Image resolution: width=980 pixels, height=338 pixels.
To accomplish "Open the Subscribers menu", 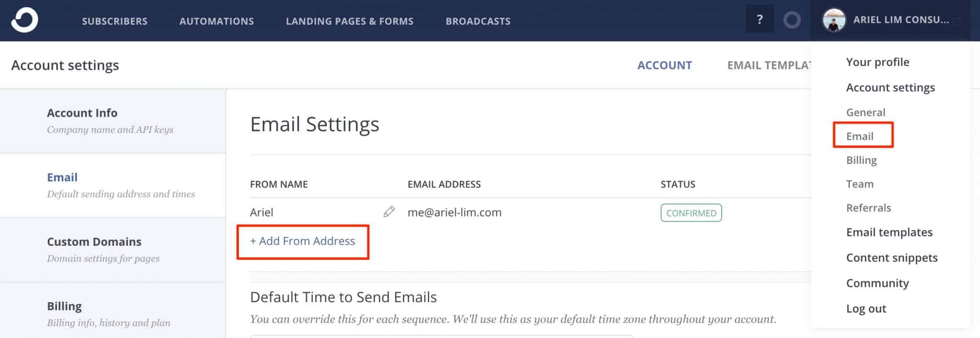I will click(115, 21).
